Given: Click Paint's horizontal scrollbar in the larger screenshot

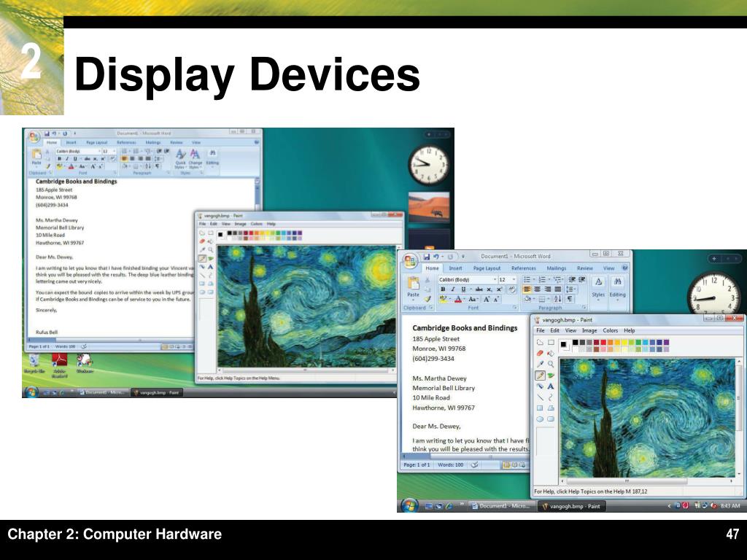Looking at the screenshot, I should pos(648,481).
